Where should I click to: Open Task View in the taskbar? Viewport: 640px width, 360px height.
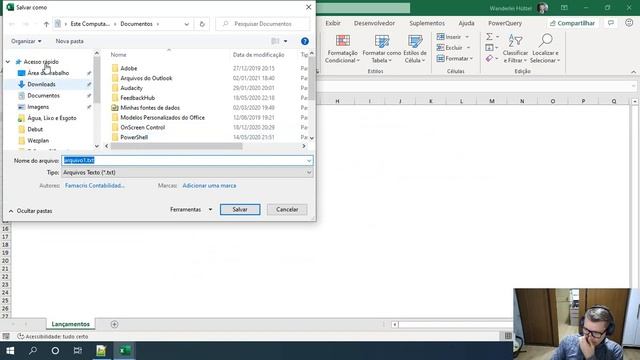[78, 351]
